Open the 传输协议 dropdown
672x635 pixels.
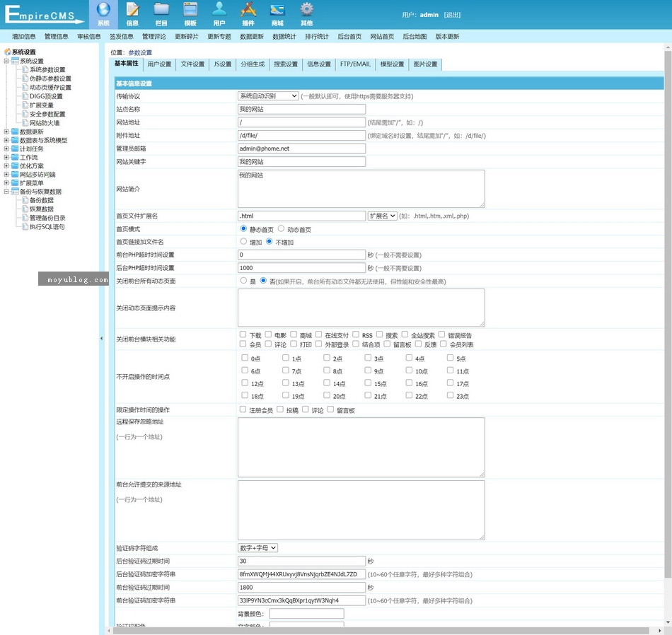pos(268,96)
